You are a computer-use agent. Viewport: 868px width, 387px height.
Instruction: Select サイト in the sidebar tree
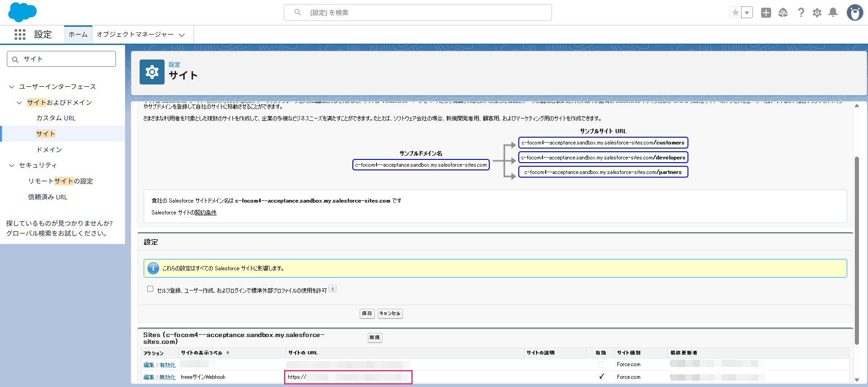[46, 134]
